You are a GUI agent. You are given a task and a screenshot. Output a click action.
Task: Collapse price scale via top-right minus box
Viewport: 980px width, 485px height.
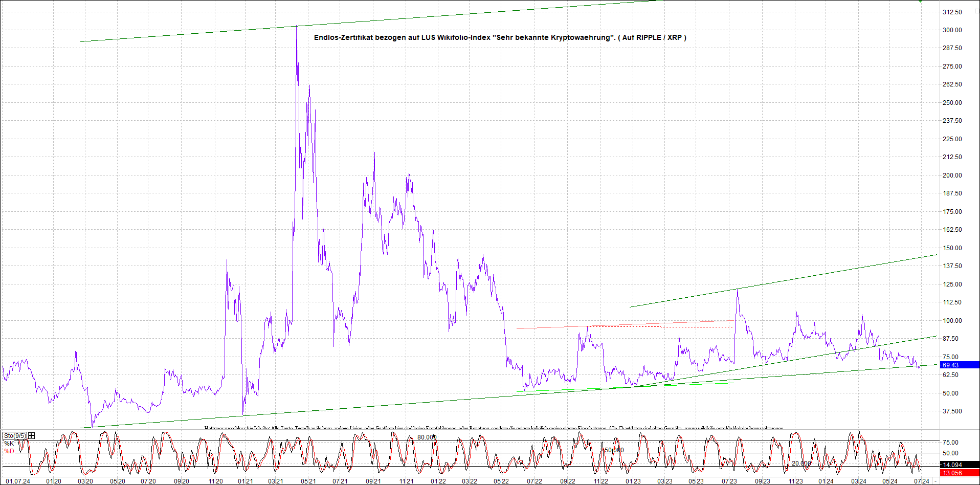click(x=976, y=11)
